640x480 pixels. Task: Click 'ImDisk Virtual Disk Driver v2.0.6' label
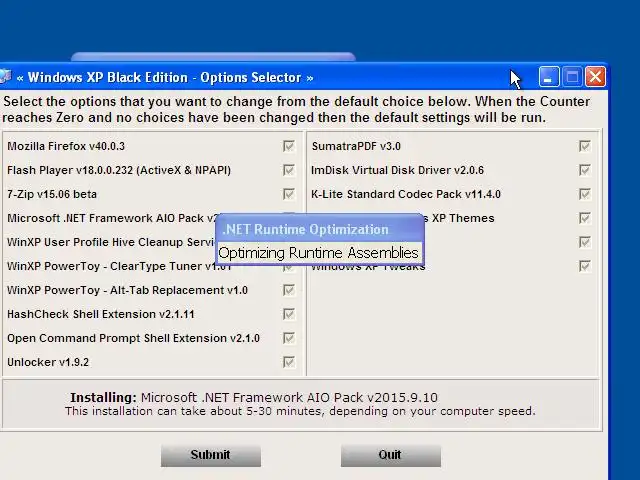coord(398,170)
